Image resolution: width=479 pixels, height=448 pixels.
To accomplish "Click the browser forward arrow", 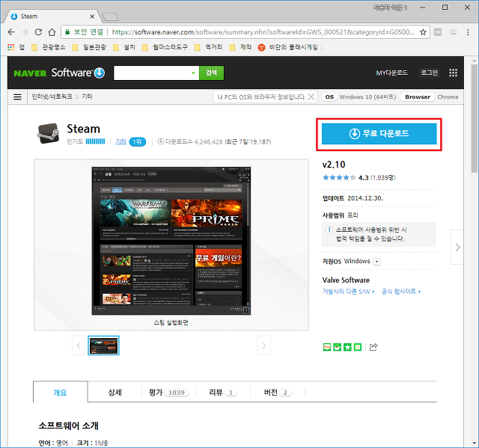I will click(25, 32).
